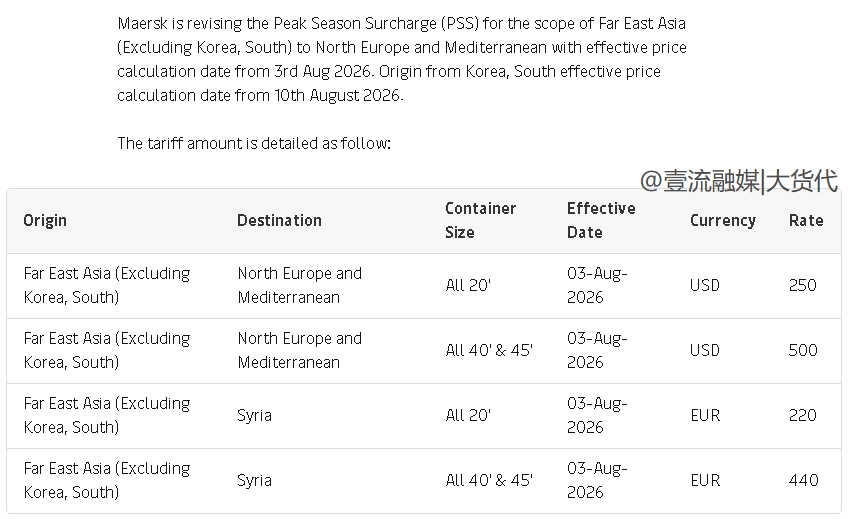Click 'The tariff amount is detailed' sentence

pos(254,143)
